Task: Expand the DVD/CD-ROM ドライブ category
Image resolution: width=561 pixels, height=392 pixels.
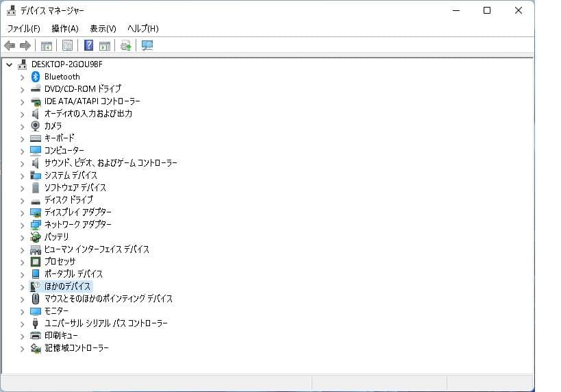Action: click(22, 89)
